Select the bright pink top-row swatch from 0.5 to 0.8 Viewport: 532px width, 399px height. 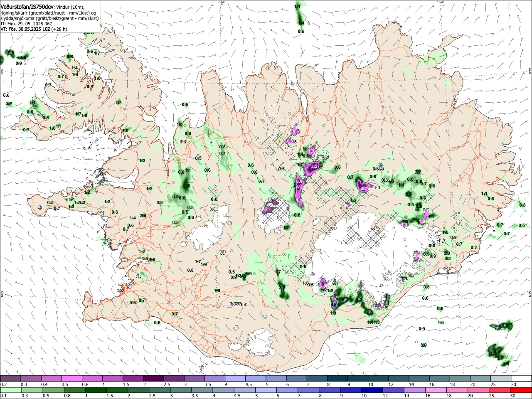(x=71, y=378)
